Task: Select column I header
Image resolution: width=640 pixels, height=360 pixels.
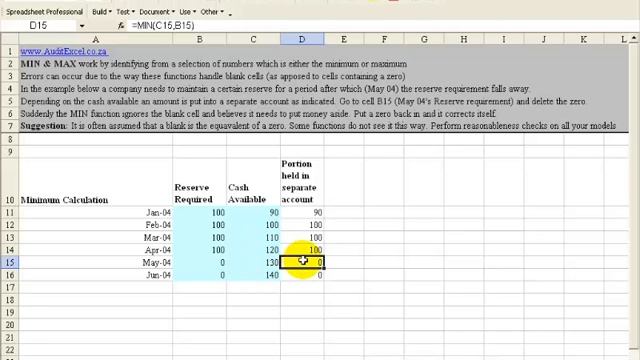Action: tap(504, 40)
